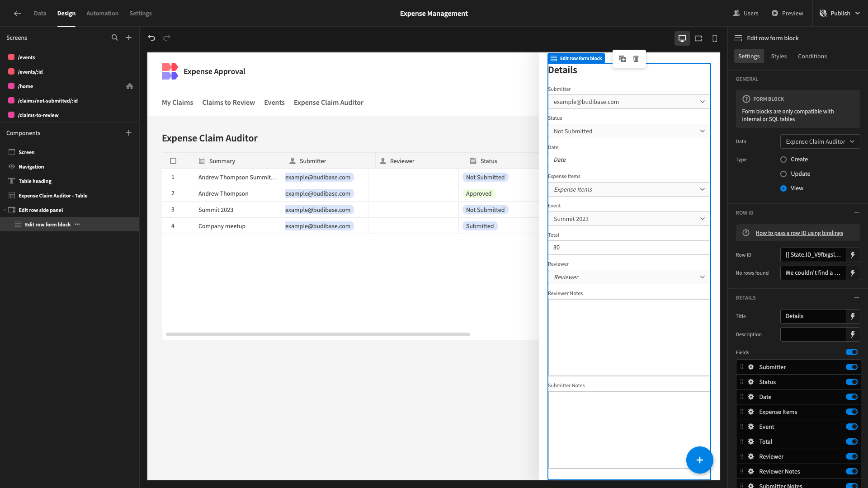Duplicate the Edit row form block
The width and height of the screenshot is (868, 488).
(x=623, y=59)
